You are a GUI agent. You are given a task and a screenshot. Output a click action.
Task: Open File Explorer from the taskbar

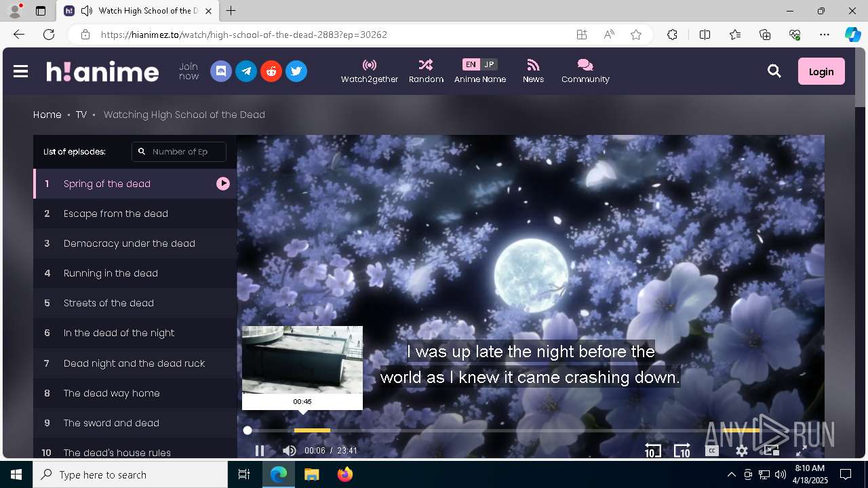pos(312,474)
